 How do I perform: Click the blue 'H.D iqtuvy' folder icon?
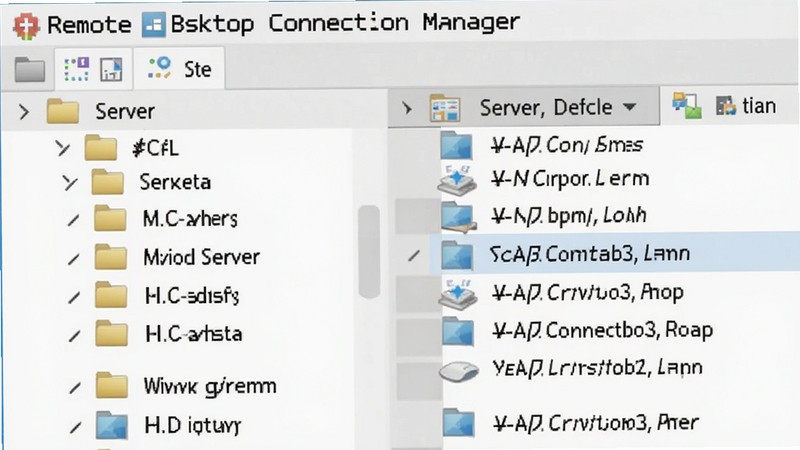pyautogui.click(x=112, y=425)
